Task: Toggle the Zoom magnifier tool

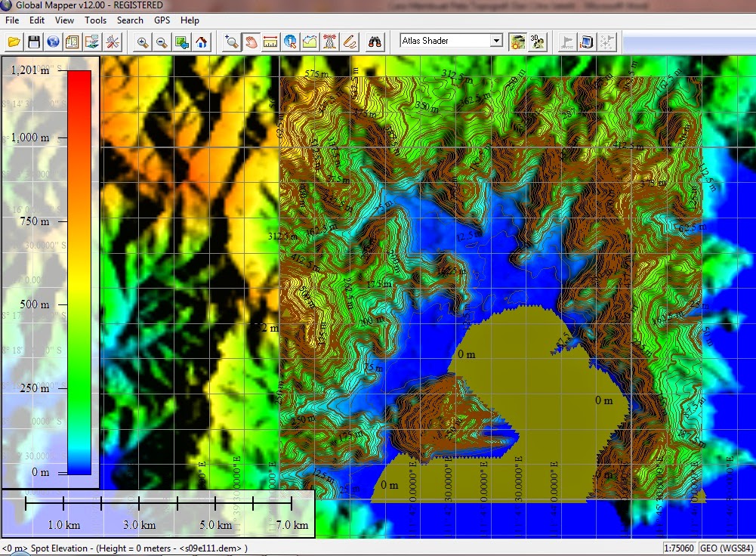Action: click(x=231, y=42)
